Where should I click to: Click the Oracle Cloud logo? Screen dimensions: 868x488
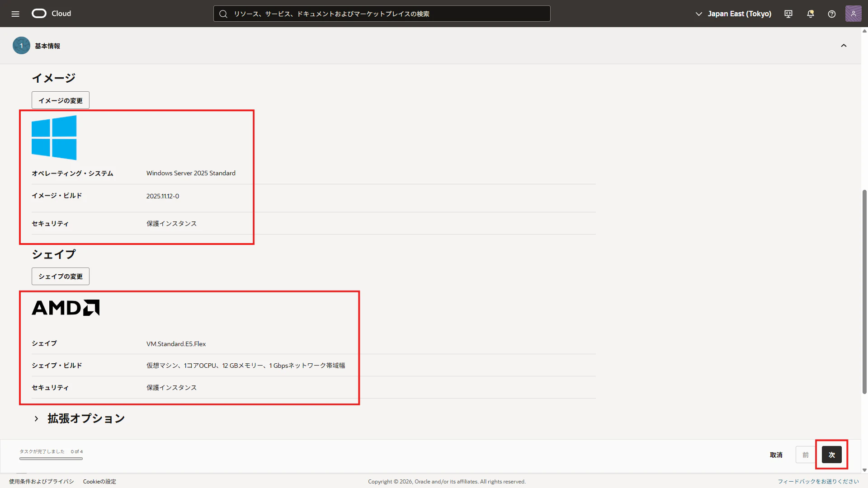(x=52, y=14)
